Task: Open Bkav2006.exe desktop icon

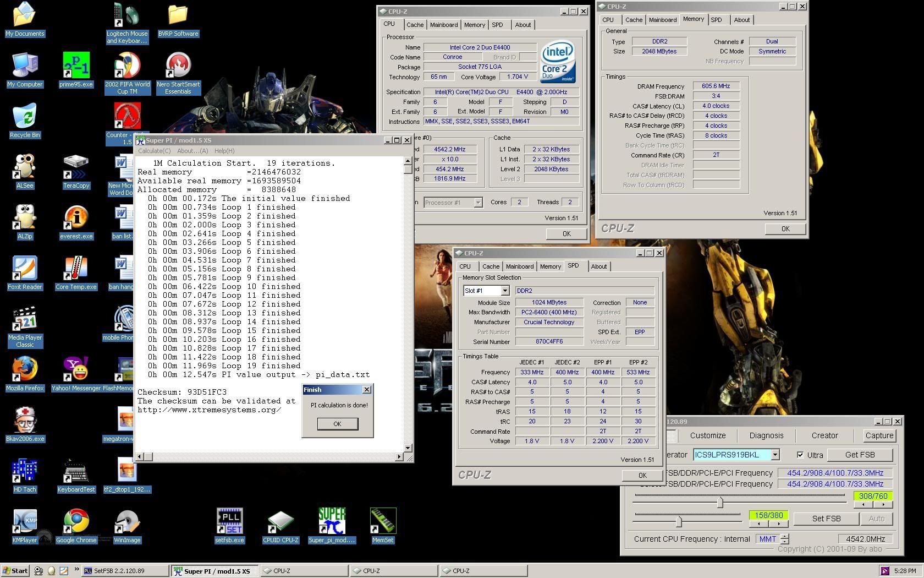Action: pyautogui.click(x=25, y=425)
